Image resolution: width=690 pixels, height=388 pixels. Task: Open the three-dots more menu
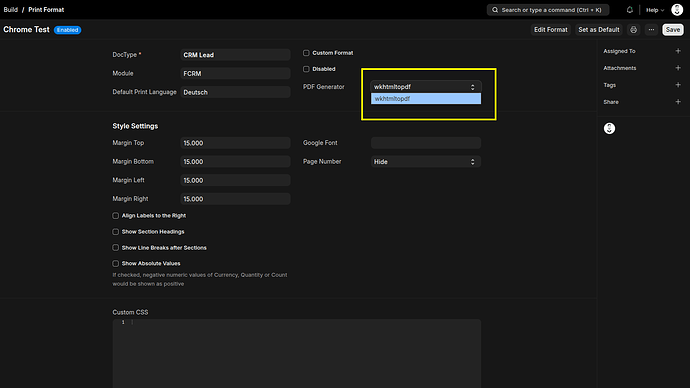pyautogui.click(x=651, y=29)
